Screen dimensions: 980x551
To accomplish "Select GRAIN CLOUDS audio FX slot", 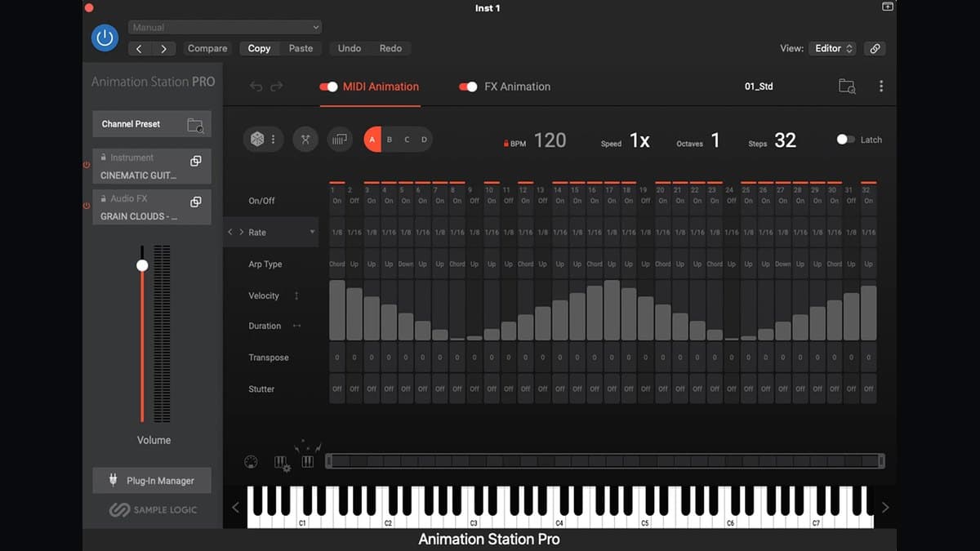I will (x=152, y=207).
